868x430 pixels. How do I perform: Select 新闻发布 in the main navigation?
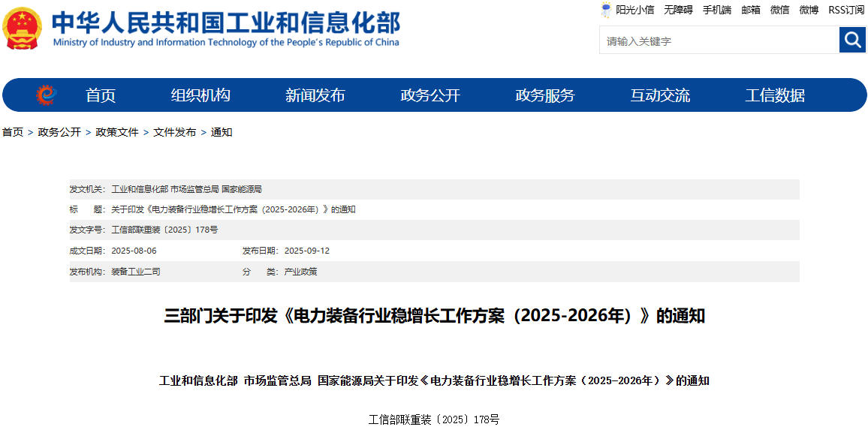[315, 95]
